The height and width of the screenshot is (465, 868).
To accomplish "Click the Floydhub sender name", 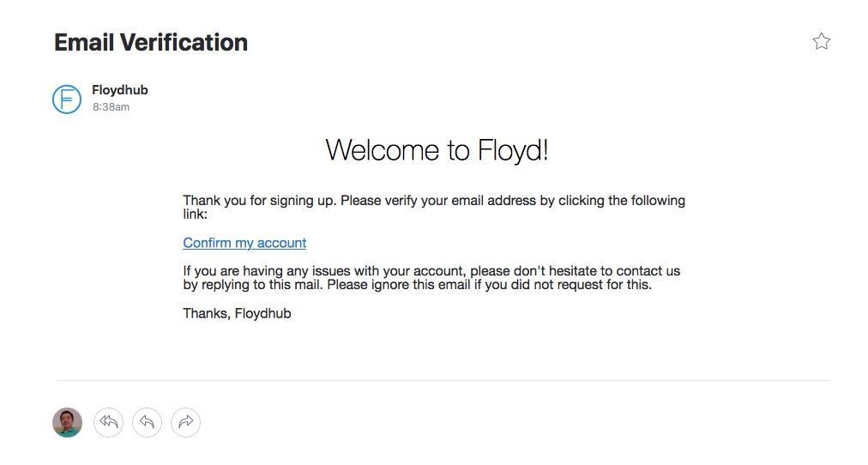I will coord(120,90).
